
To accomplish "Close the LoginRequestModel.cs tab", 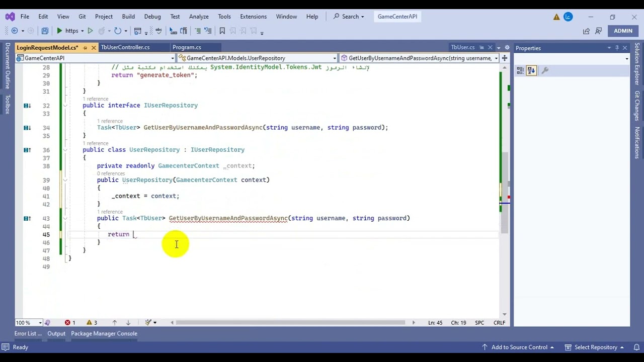I will (x=94, y=48).
